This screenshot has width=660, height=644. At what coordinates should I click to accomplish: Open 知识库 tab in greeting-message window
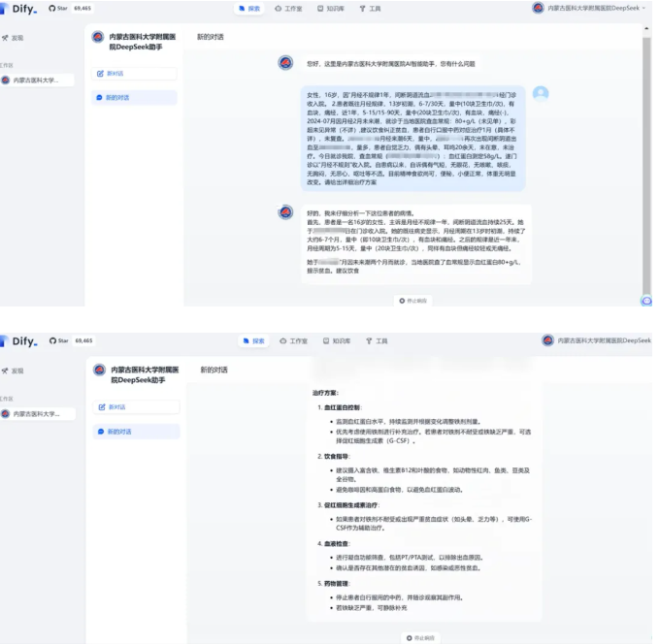point(331,9)
